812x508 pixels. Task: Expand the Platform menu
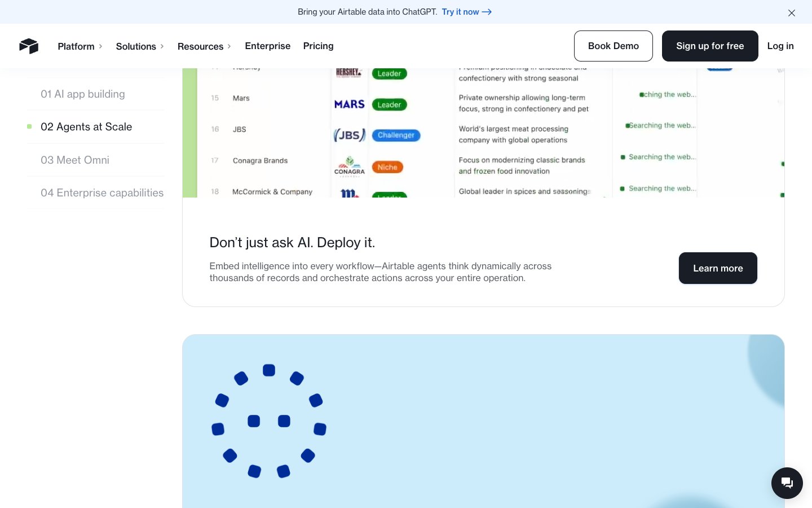(80, 46)
